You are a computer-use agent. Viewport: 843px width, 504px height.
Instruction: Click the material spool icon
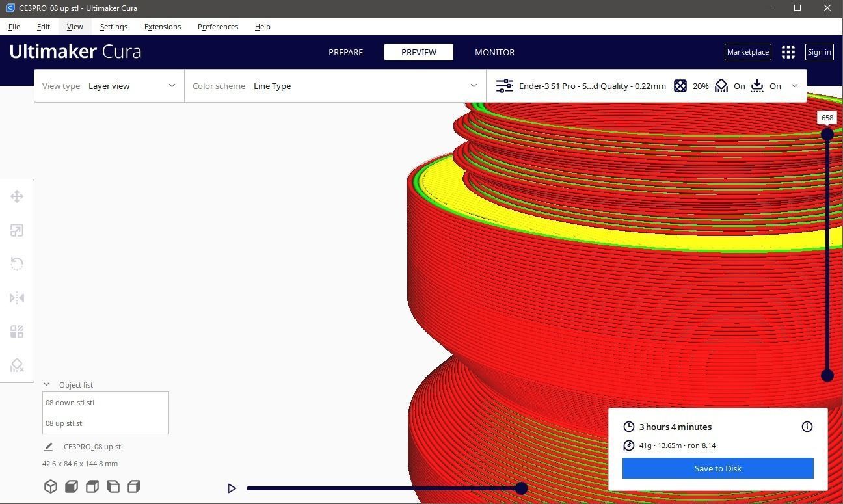[x=628, y=445]
